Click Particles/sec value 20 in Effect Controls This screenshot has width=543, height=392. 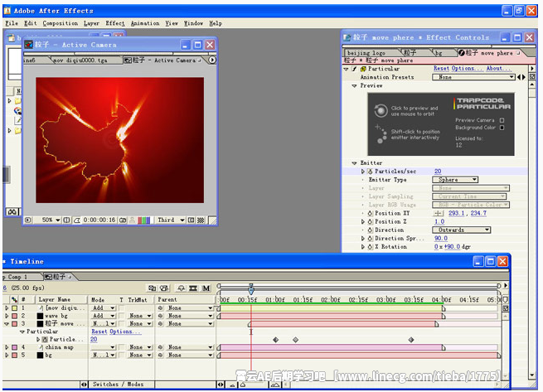(438, 172)
